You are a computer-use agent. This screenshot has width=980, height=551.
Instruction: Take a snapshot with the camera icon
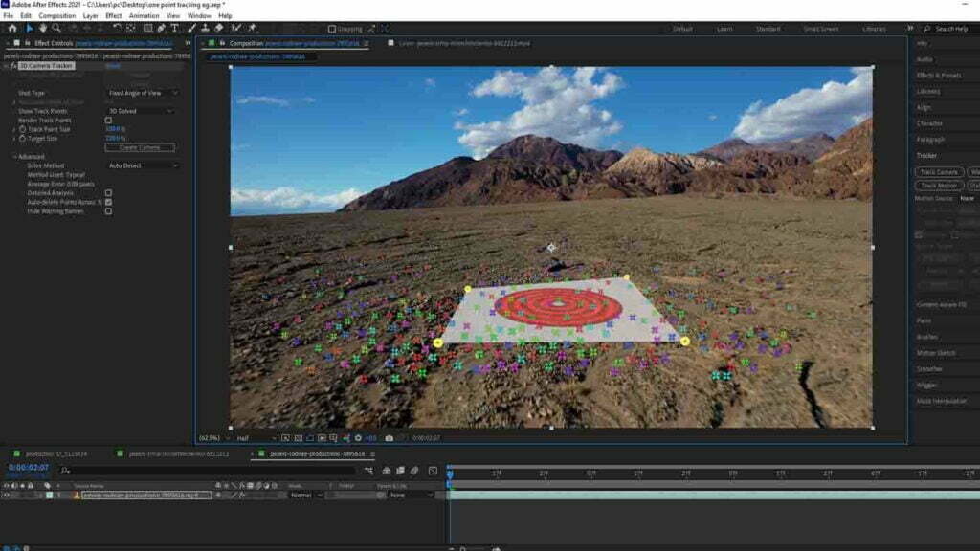[x=389, y=438]
